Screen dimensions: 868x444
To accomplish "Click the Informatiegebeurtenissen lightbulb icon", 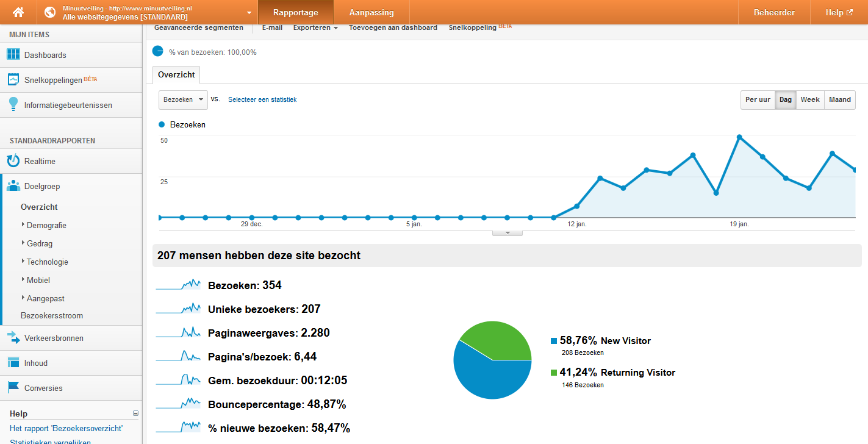I will (13, 104).
